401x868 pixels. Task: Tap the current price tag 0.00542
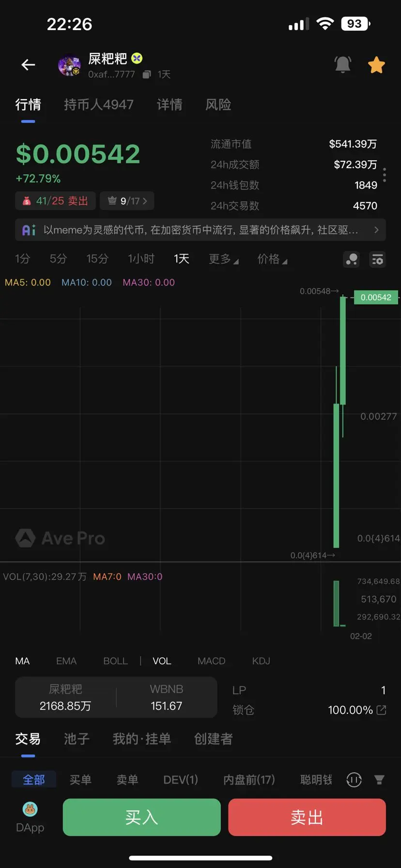coord(376,297)
